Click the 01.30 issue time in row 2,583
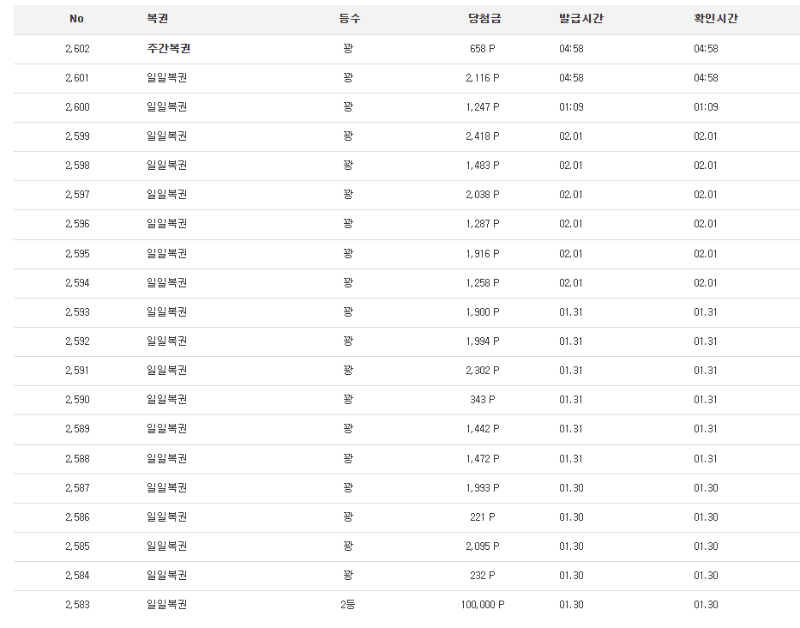Viewport: 800px width, 628px height. [571, 604]
